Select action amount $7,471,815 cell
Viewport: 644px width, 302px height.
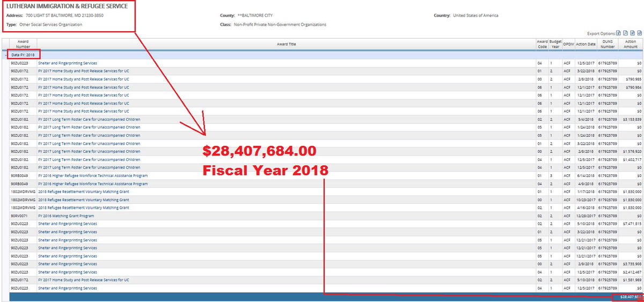(631, 224)
